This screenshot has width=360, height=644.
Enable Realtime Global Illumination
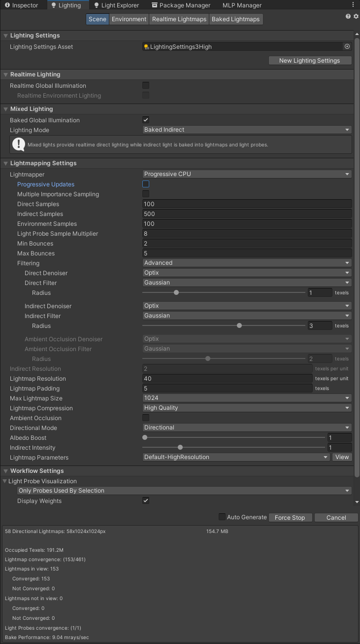pos(145,85)
